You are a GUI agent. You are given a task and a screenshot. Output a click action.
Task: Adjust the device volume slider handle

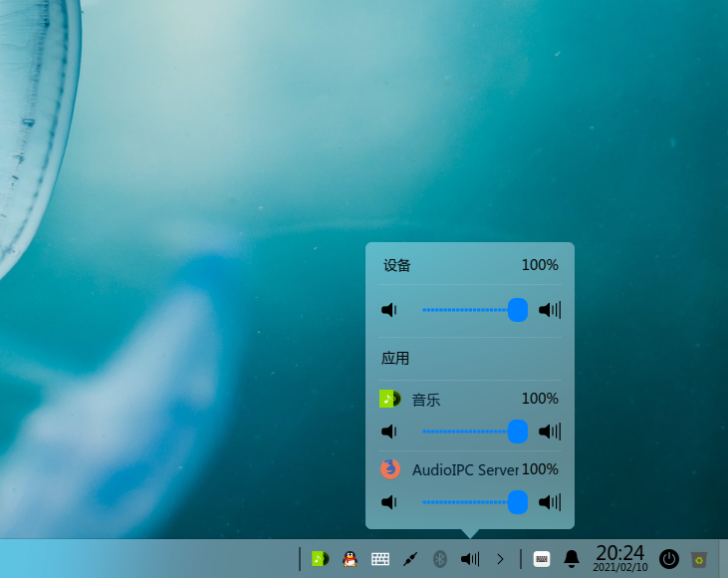point(518,310)
